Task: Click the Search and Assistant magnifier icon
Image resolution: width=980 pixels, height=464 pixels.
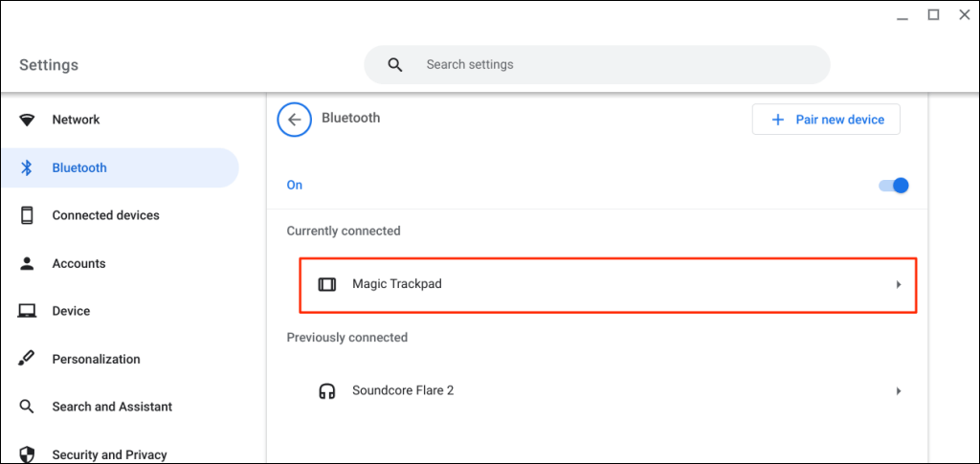Action: click(27, 407)
